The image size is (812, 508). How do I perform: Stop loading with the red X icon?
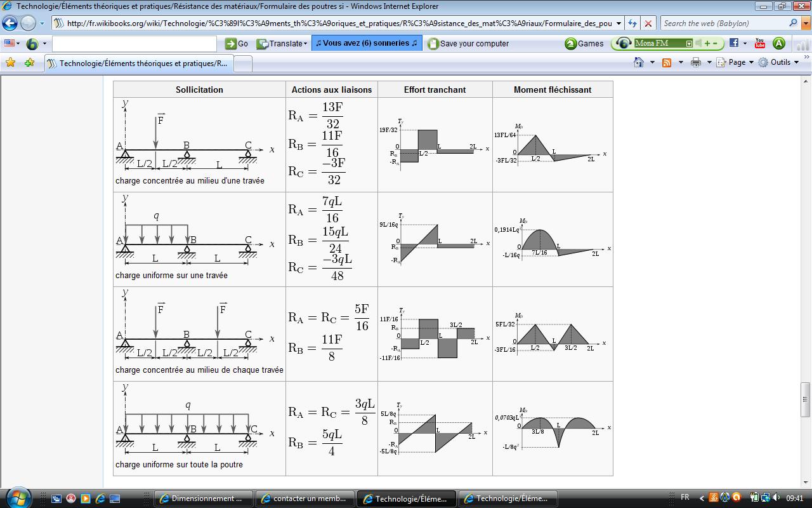tap(648, 23)
